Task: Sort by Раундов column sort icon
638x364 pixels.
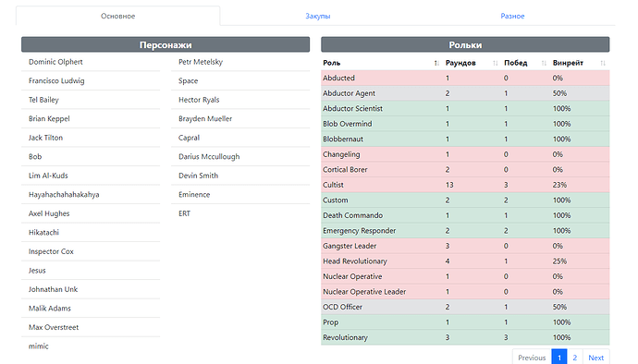Action: [x=496, y=63]
